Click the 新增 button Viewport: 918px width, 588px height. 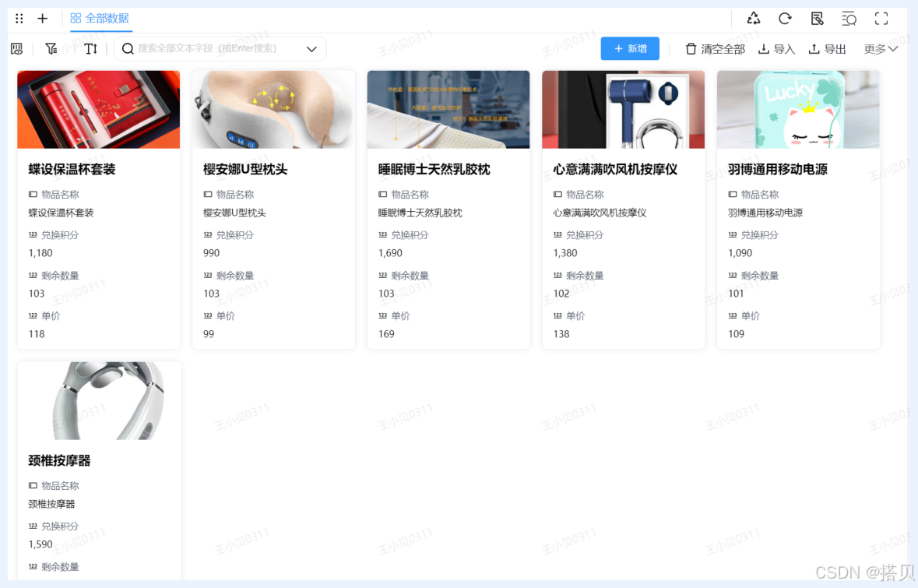click(x=630, y=48)
